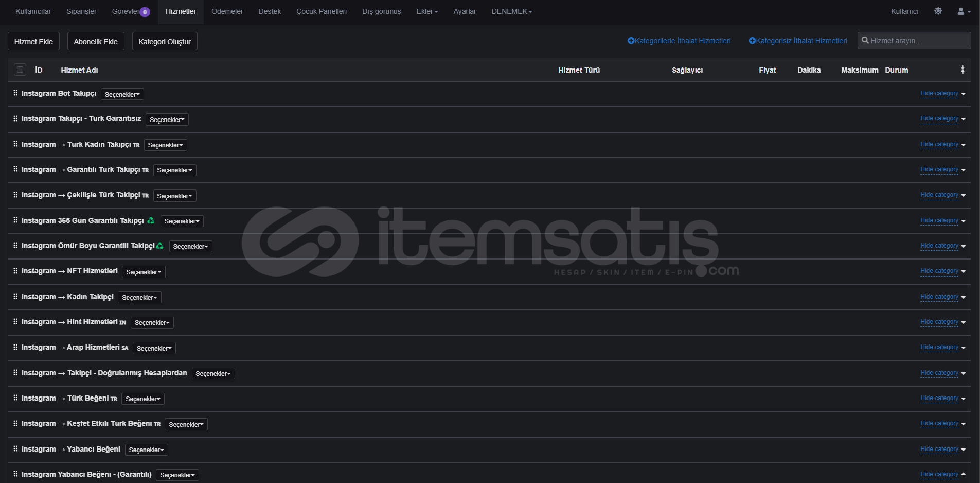Viewport: 980px width, 483px height.
Task: Open Seçenekler dropdown for Instagram Bot Takipçi
Action: (x=122, y=94)
